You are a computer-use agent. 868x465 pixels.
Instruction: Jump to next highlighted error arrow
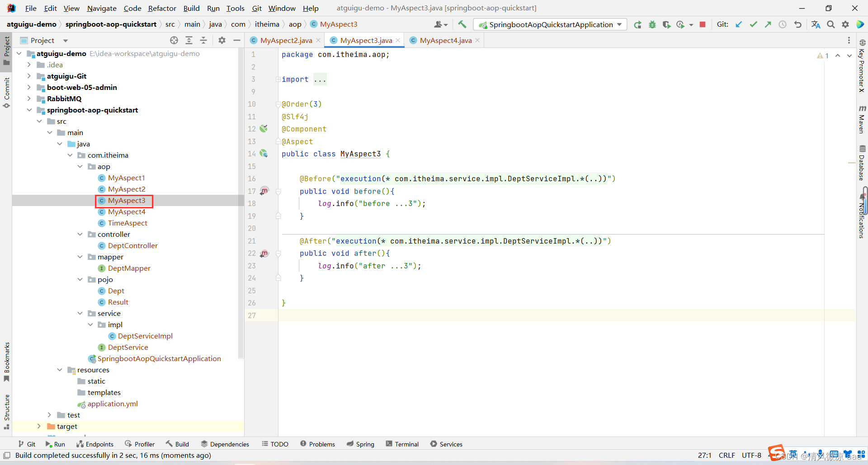click(849, 56)
